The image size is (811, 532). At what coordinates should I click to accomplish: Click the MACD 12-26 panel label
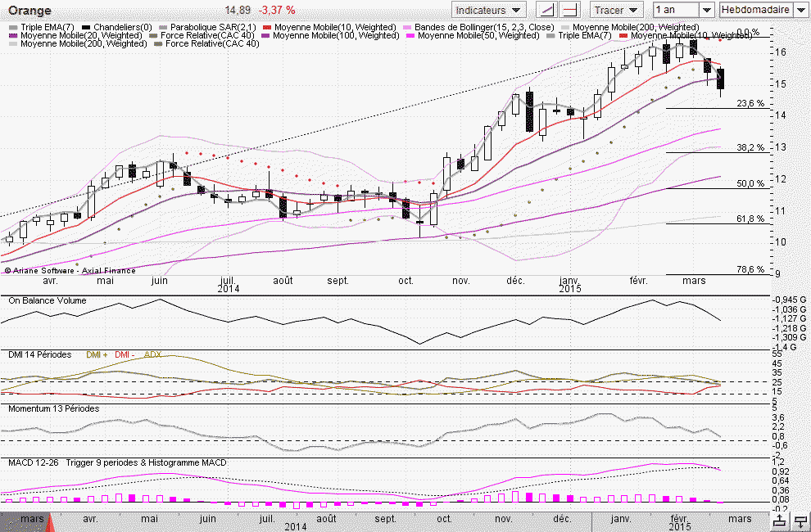[x=33, y=463]
